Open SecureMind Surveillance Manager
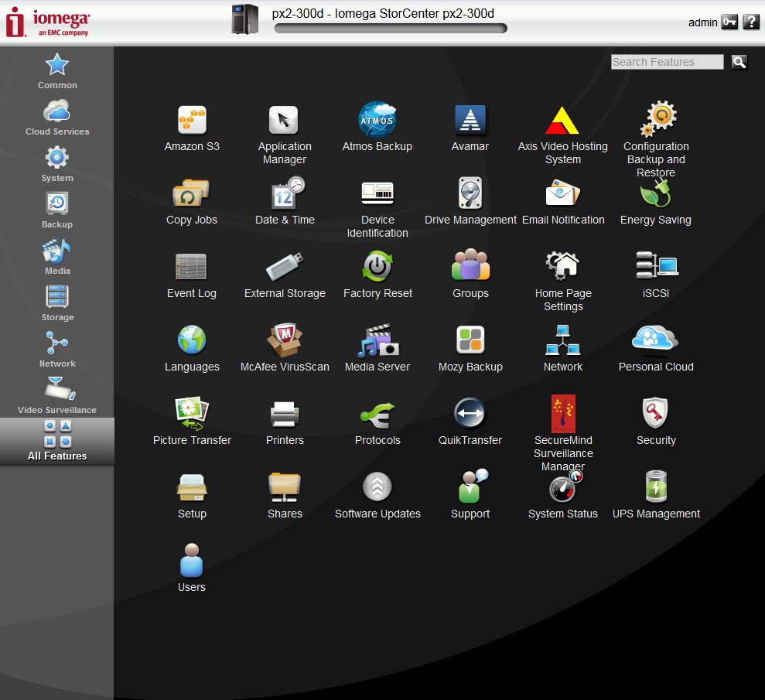The height and width of the screenshot is (700, 765). (x=563, y=433)
